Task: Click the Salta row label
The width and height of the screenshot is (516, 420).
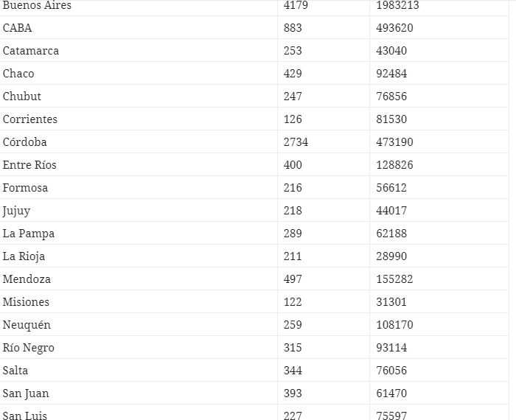Action: point(15,371)
